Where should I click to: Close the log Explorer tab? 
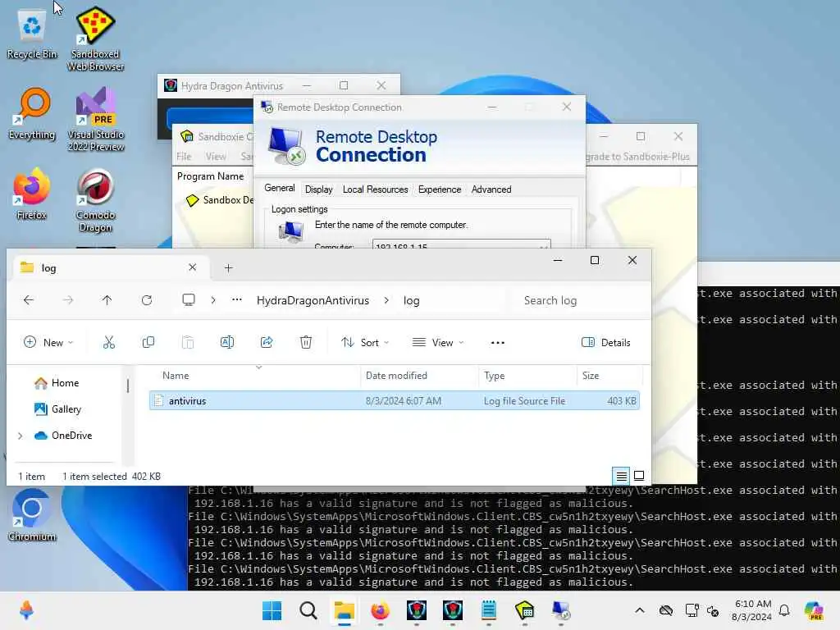pos(192,267)
